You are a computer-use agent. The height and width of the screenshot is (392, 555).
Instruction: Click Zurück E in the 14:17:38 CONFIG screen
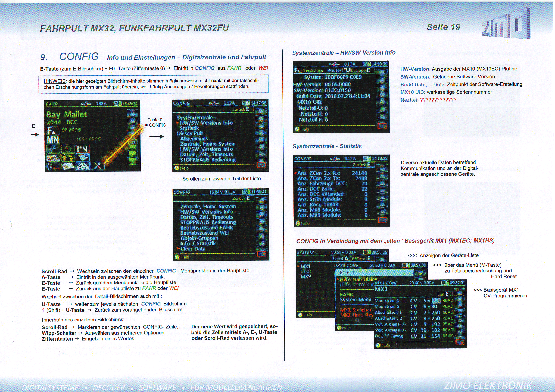pyautogui.click(x=242, y=109)
